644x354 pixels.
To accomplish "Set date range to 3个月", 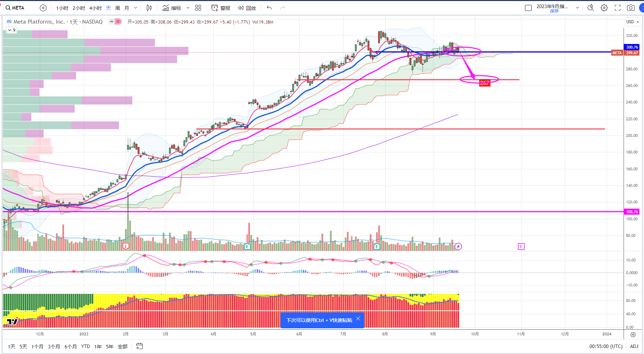I will point(54,347).
